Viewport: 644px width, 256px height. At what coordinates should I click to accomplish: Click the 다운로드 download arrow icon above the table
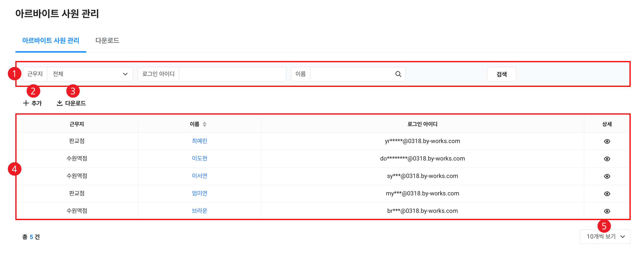[x=59, y=103]
